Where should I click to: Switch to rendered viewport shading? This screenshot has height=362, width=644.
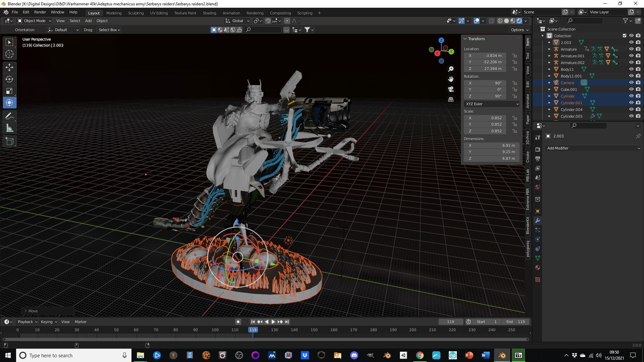[x=519, y=21]
